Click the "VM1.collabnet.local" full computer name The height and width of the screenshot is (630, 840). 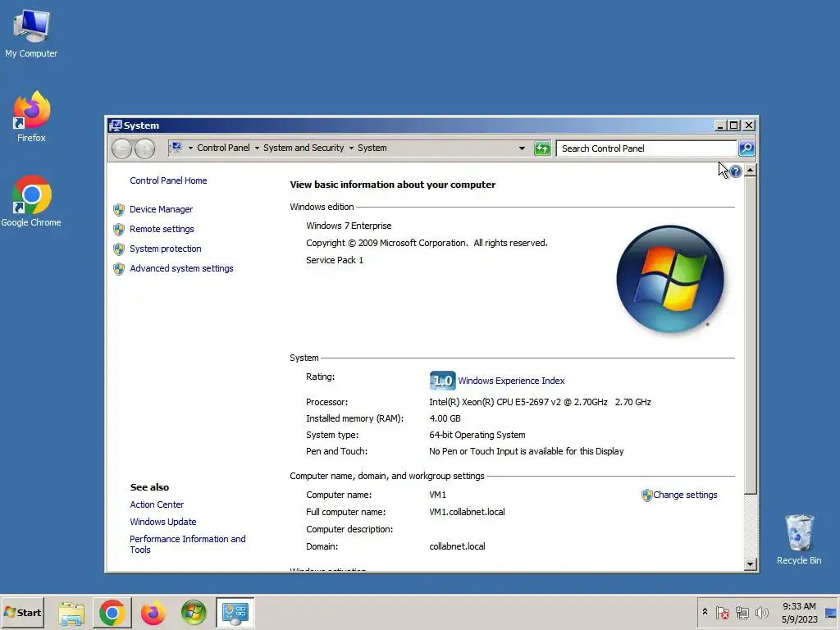(x=467, y=512)
